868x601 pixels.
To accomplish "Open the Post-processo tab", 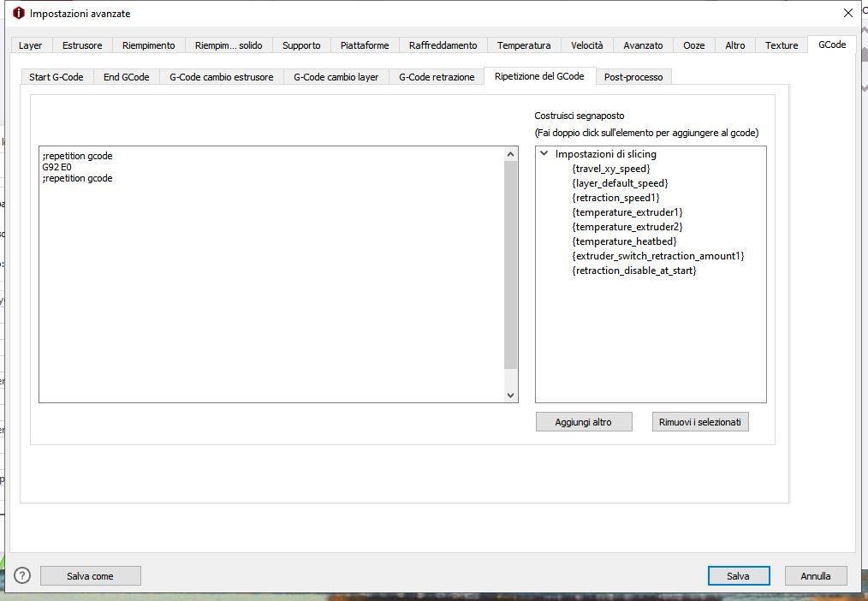I will 633,77.
